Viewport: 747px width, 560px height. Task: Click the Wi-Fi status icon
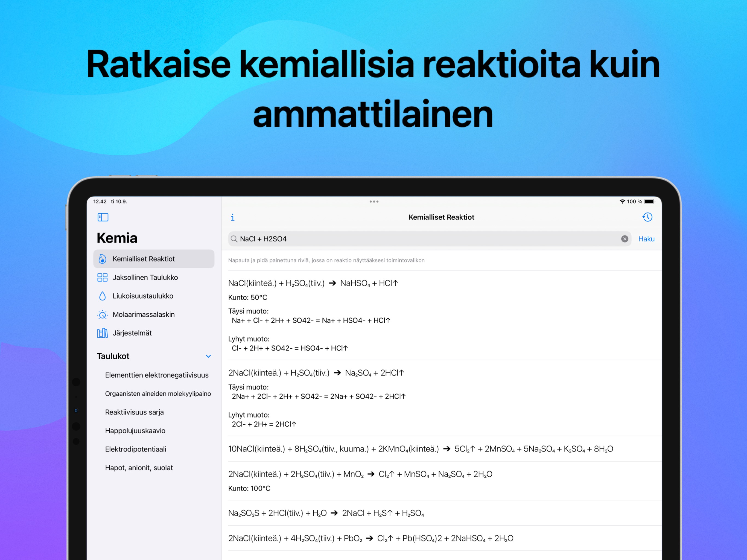(622, 201)
